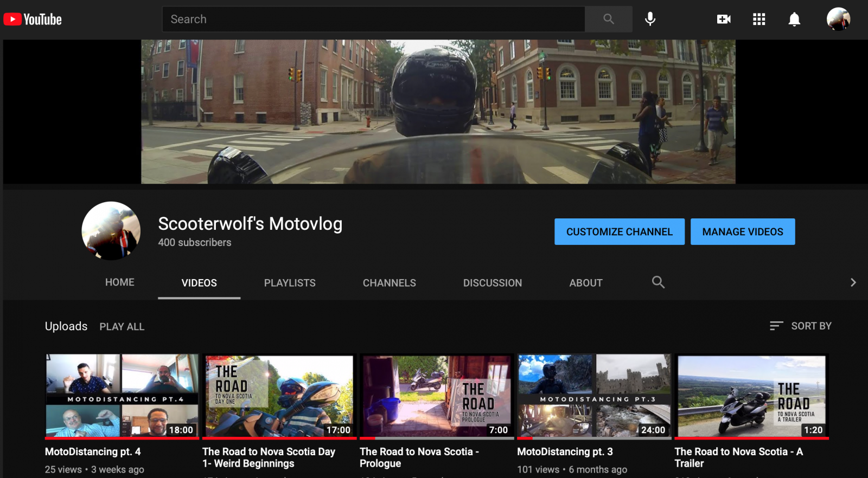This screenshot has width=868, height=478.
Task: Open the About tab
Action: pyautogui.click(x=585, y=283)
